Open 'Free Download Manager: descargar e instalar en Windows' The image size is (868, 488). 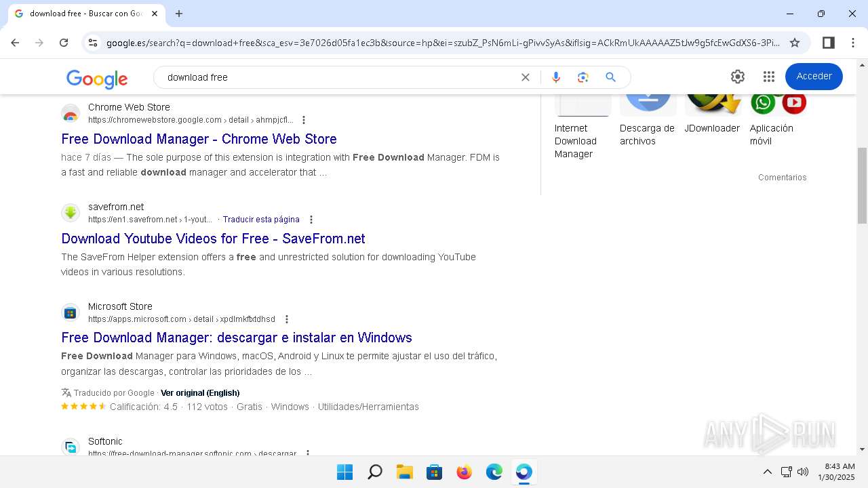click(237, 338)
